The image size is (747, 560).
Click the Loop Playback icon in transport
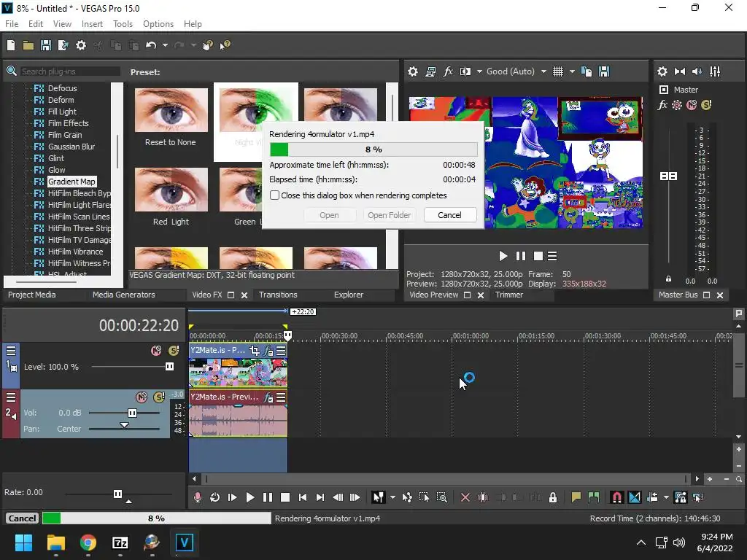(x=215, y=497)
